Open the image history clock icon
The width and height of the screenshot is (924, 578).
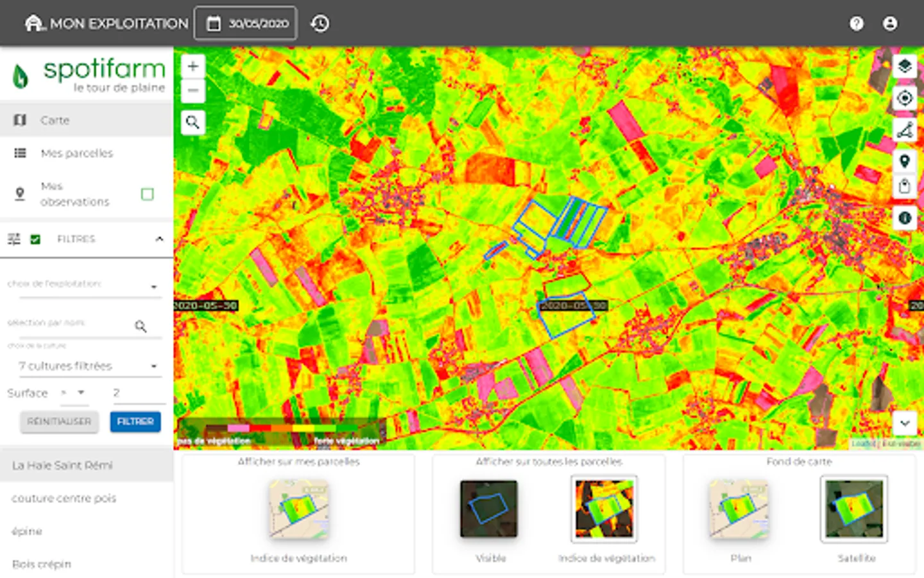pos(320,24)
